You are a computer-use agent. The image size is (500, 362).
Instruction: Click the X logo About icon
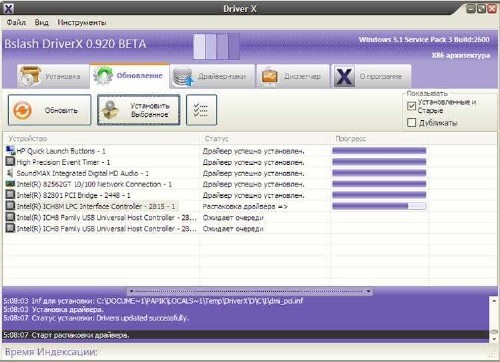click(344, 76)
